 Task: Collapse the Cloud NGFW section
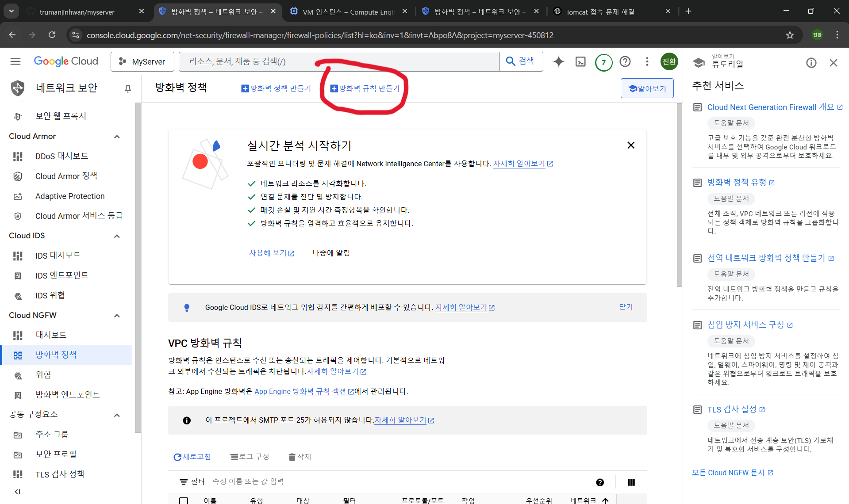pos(117,316)
